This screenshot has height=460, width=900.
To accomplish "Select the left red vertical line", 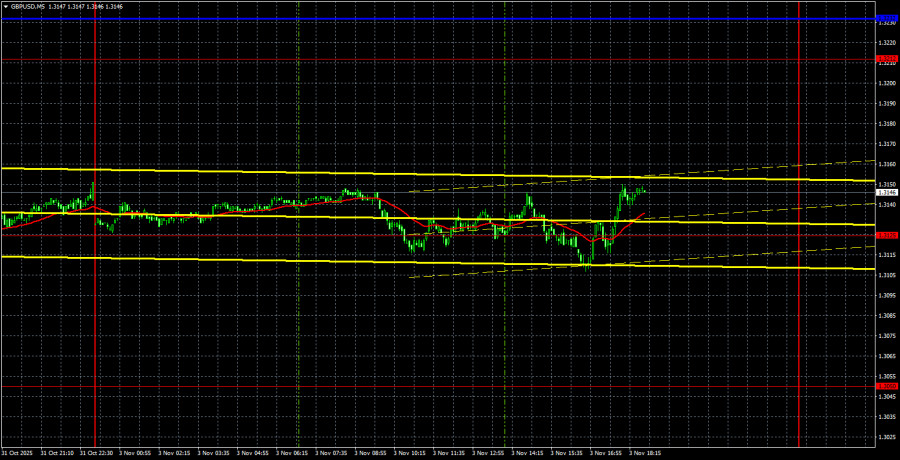I will [95, 300].
